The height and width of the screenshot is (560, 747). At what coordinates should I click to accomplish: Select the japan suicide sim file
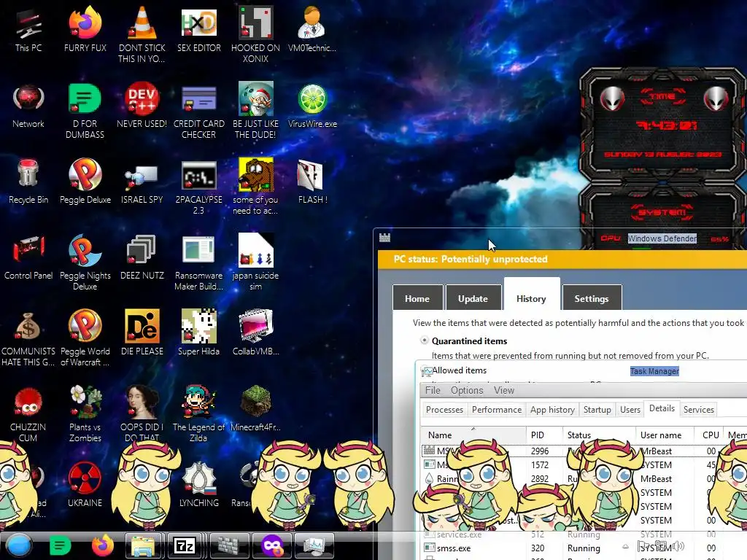point(255,262)
